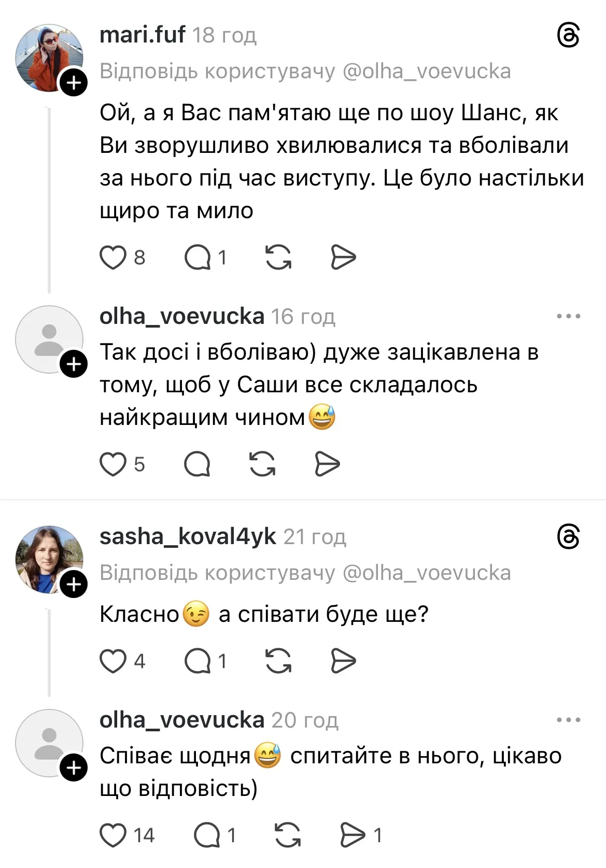Share mari.fuf's comment via send icon
Image resolution: width=606 pixels, height=868 pixels.
tap(343, 258)
